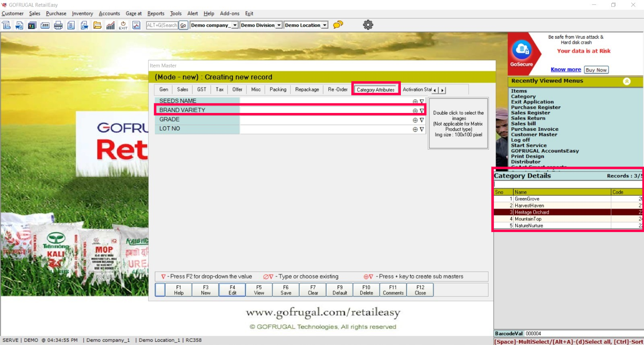Click the F3 New button
This screenshot has width=644, height=345.
[x=206, y=290]
